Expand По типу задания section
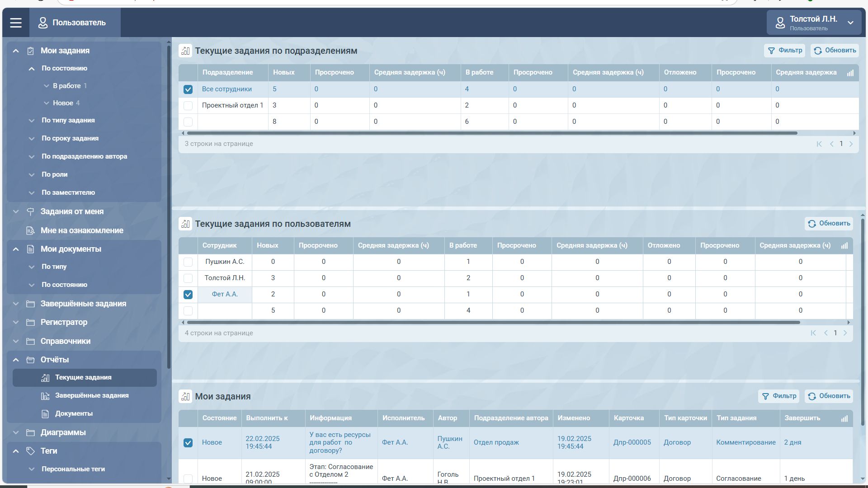This screenshot has width=868, height=488. (x=68, y=121)
